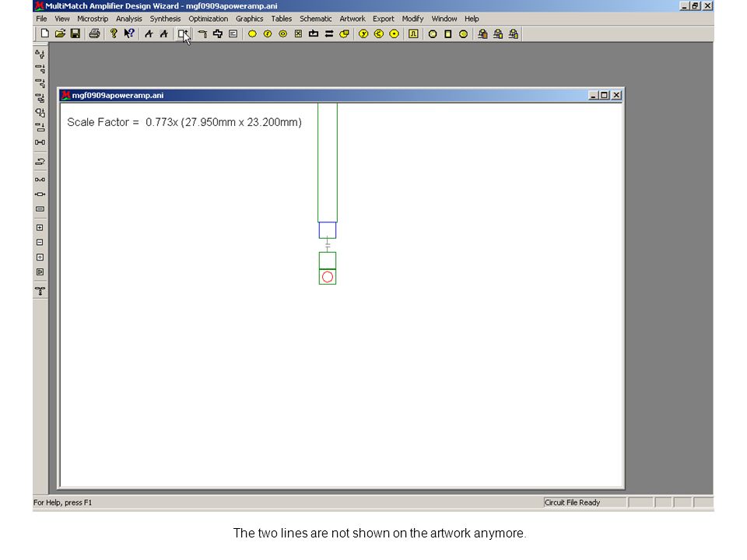This screenshot has height=560, width=747.
Task: Click the yellow circle with minus icon
Action: tap(463, 33)
